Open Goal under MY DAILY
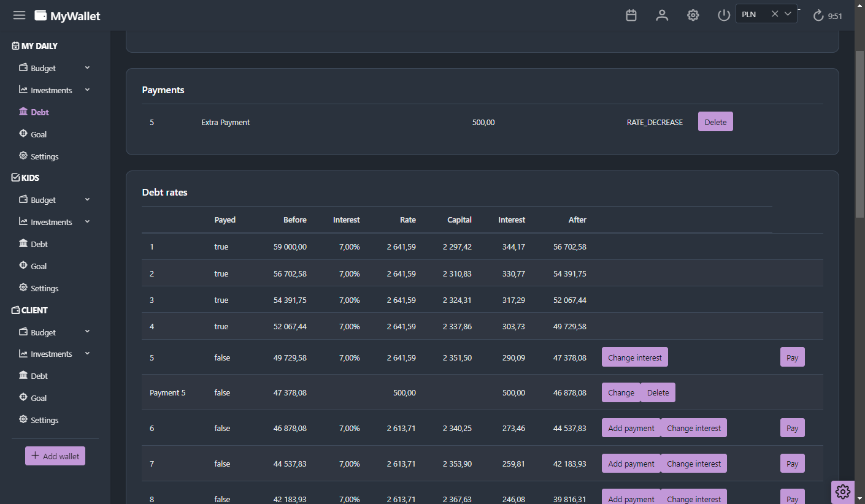 [x=33, y=134]
